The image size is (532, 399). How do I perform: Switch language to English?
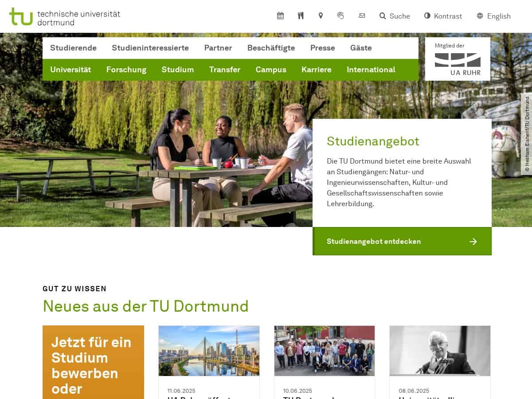pos(494,16)
